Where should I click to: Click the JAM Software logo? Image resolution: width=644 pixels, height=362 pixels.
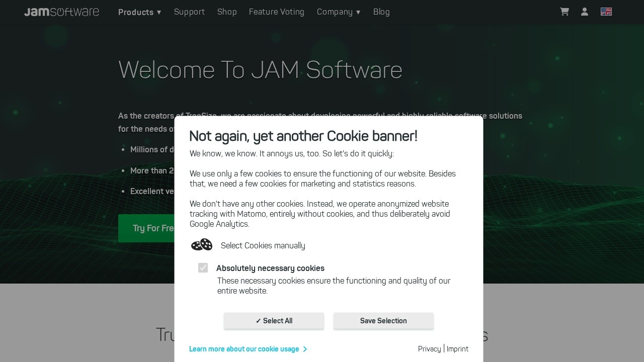[61, 12]
